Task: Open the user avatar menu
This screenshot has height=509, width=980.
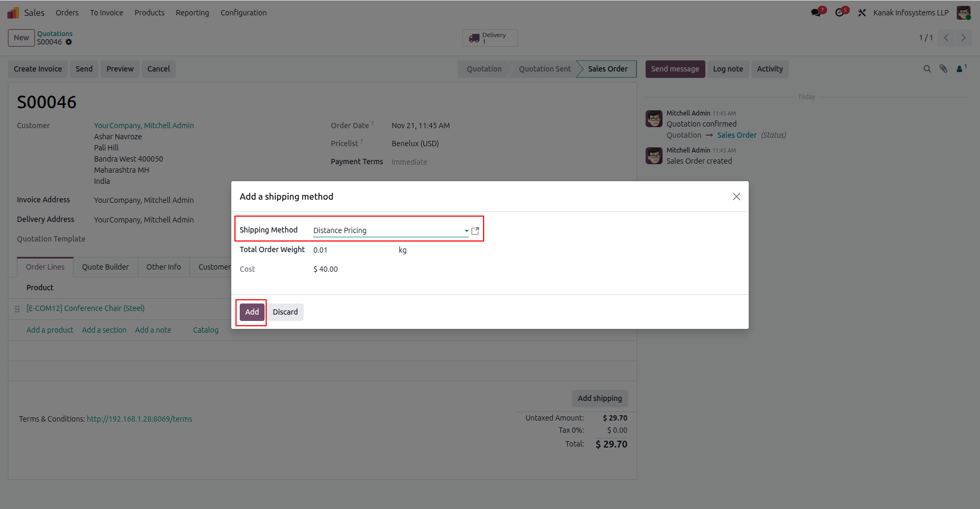Action: [x=964, y=13]
